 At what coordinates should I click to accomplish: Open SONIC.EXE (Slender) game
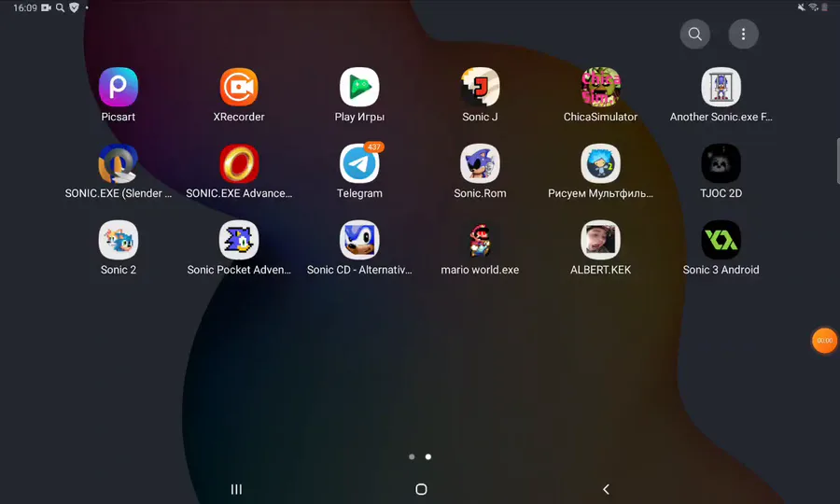pyautogui.click(x=119, y=164)
